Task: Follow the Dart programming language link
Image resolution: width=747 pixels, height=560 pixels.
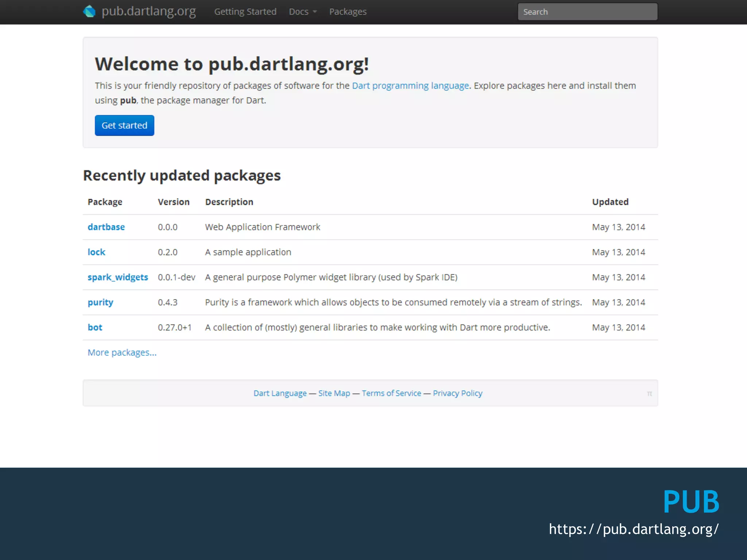Action: point(410,86)
